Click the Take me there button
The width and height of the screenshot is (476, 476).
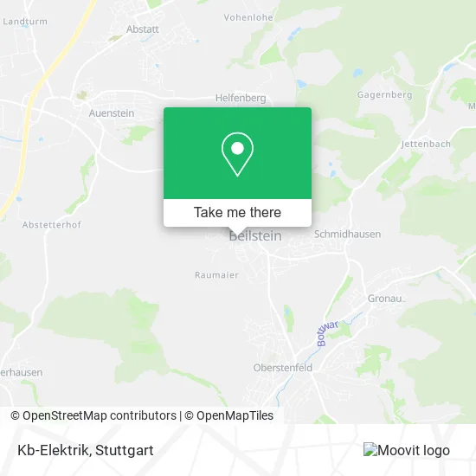click(237, 213)
